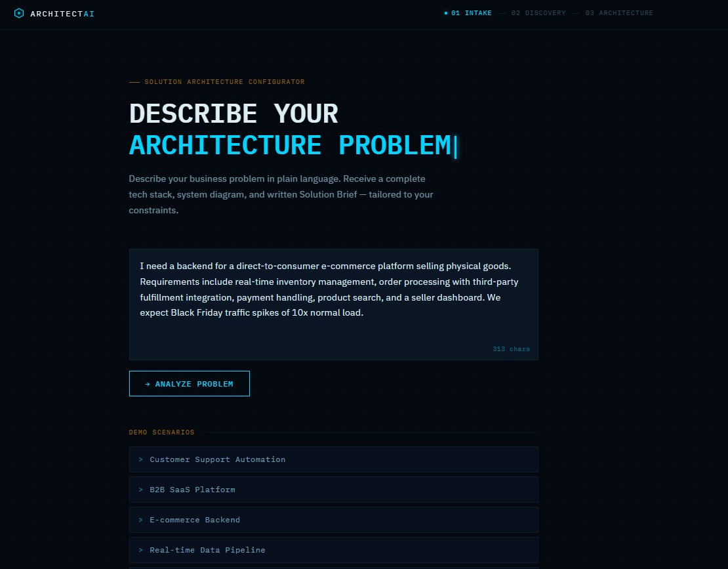The width and height of the screenshot is (728, 569).
Task: Click the chevron before E-commerce Backend
Action: [x=141, y=520]
